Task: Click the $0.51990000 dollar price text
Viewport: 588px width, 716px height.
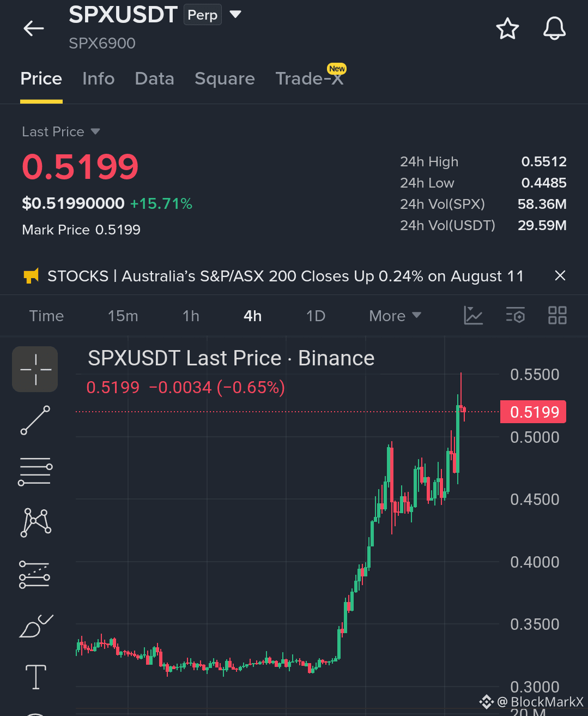Action: pos(73,203)
